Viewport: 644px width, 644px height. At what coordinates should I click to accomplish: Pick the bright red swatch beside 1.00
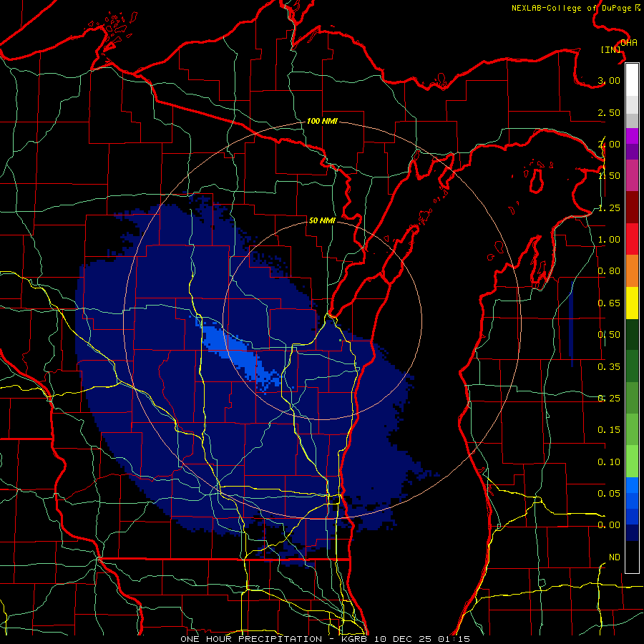[632, 239]
